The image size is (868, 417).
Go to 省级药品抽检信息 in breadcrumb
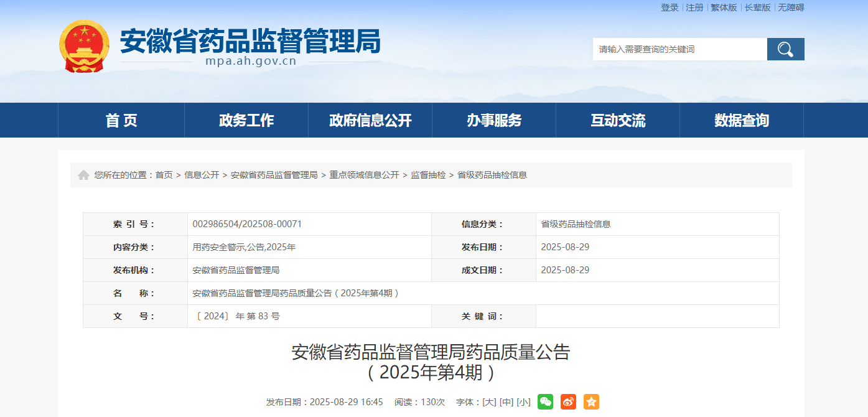[x=492, y=175]
